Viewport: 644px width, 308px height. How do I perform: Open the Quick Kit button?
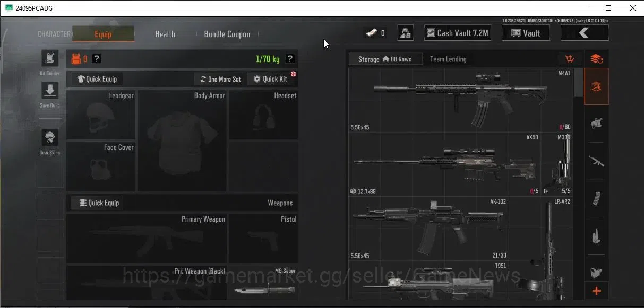coord(271,79)
